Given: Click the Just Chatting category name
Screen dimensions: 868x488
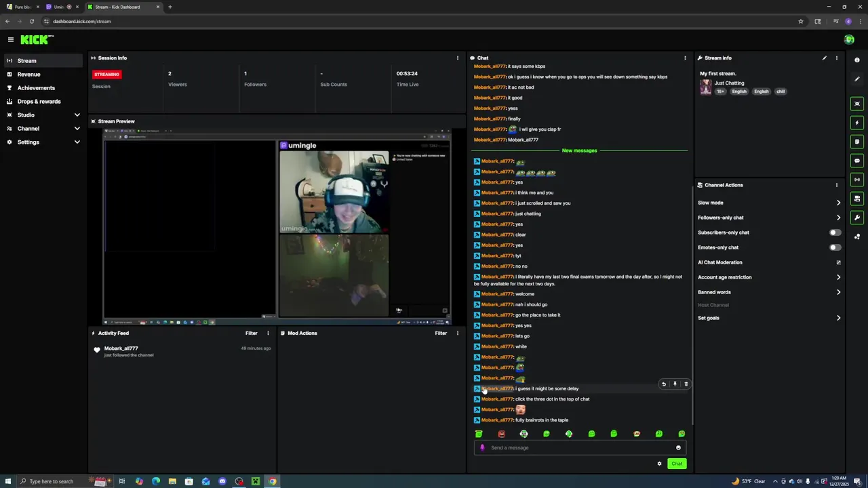Looking at the screenshot, I should coord(729,83).
